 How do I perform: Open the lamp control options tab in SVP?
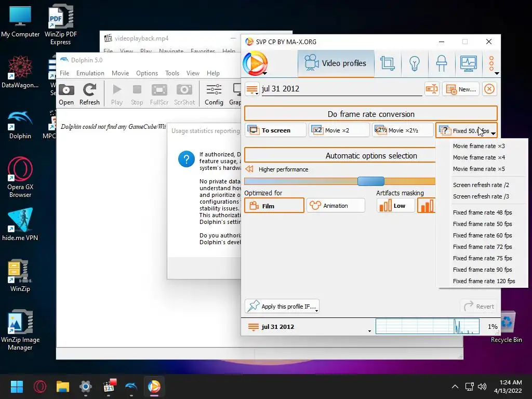[x=442, y=63]
